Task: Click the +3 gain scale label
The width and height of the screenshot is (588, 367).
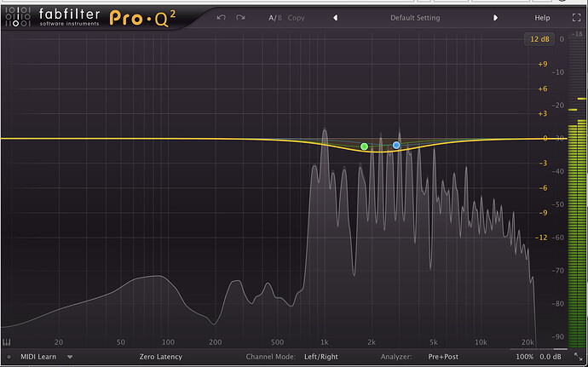Action: point(543,113)
